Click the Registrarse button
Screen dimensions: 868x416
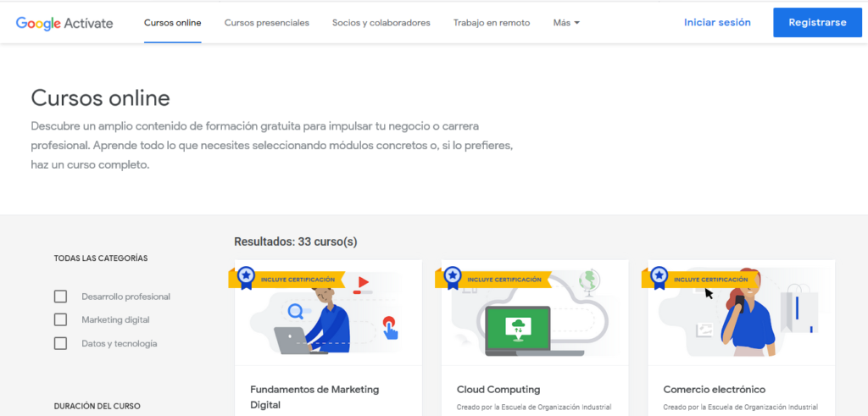point(817,23)
